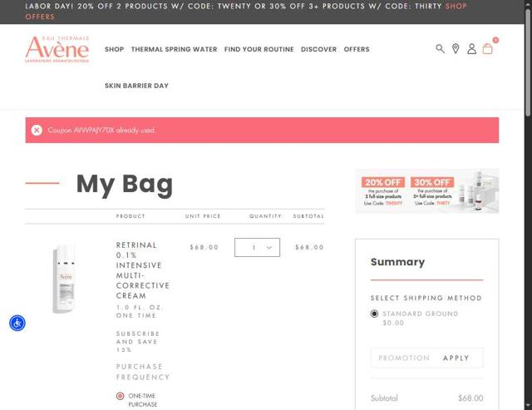532x410 pixels.
Task: Open the Discover menu
Action: 318,49
